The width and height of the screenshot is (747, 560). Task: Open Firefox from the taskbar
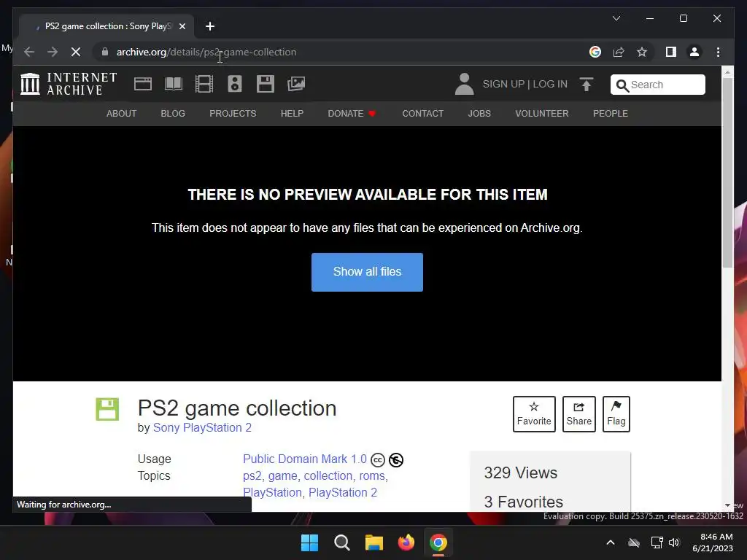coord(406,542)
